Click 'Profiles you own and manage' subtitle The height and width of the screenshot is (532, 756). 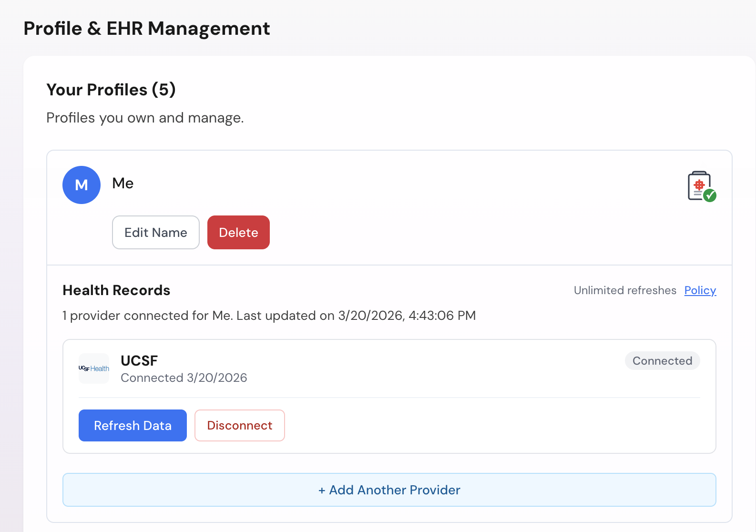point(145,118)
